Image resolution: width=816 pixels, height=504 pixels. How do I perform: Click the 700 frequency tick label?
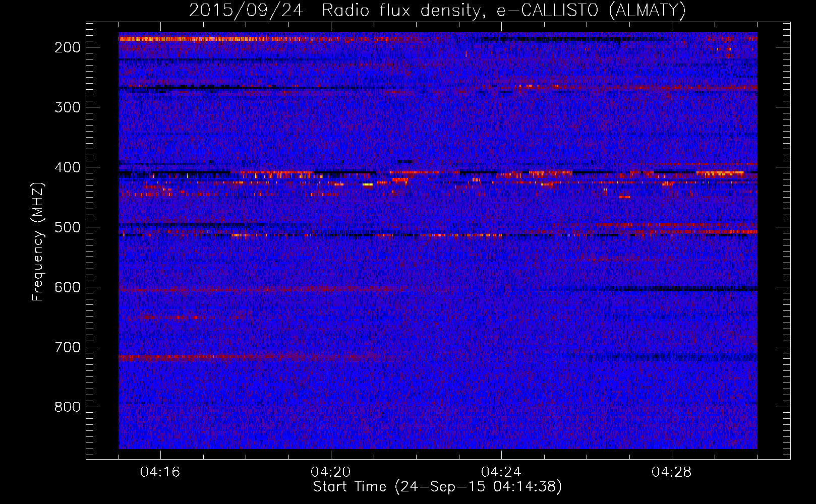68,347
